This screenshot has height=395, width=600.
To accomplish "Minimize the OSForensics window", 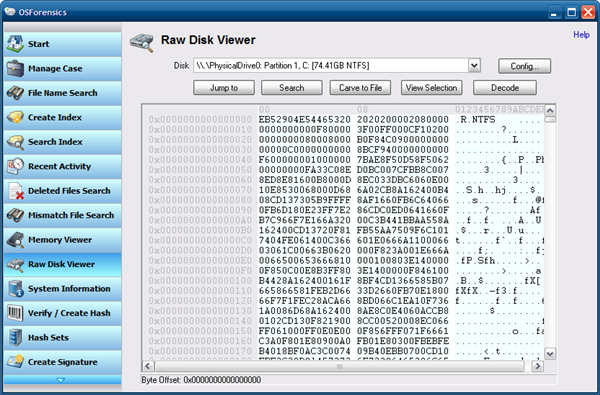I will (x=554, y=12).
